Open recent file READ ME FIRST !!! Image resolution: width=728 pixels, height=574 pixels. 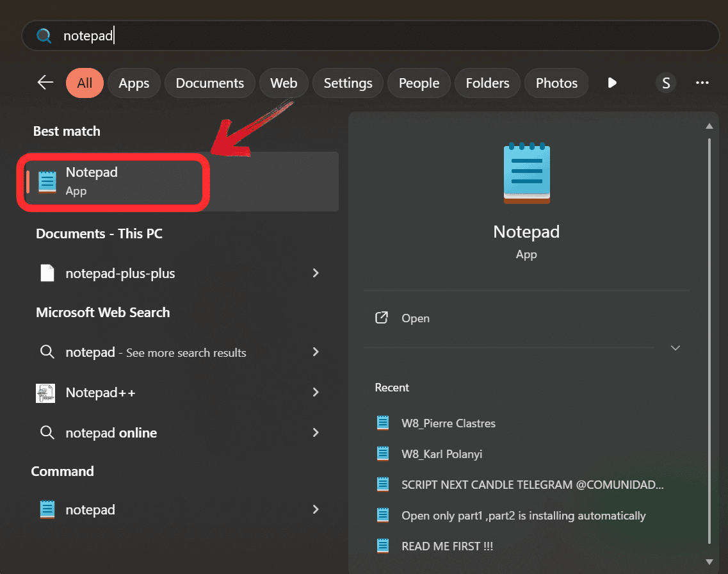447,546
